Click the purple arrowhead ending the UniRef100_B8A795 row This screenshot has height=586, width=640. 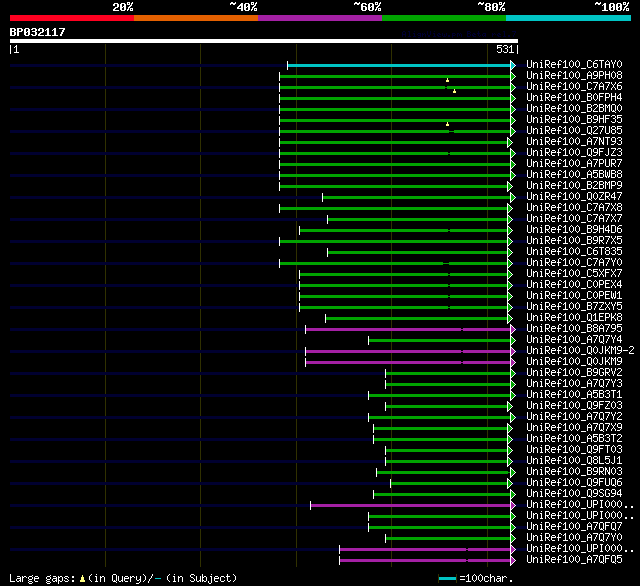click(x=513, y=329)
